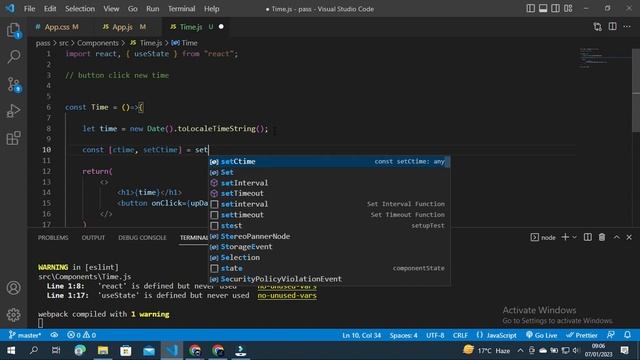Open editor More Actions ellipsis
The width and height of the screenshot is (640, 360).
pyautogui.click(x=627, y=27)
